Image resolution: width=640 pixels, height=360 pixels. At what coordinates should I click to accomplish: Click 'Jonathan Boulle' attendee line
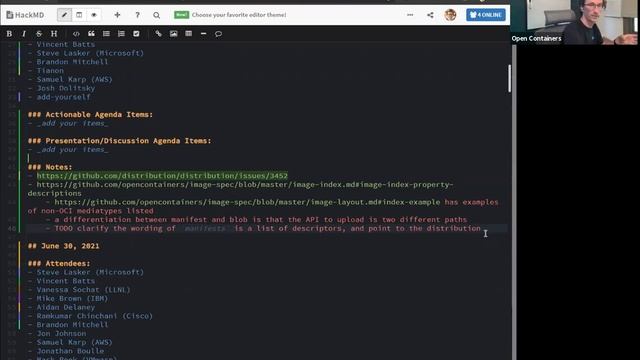(70, 351)
